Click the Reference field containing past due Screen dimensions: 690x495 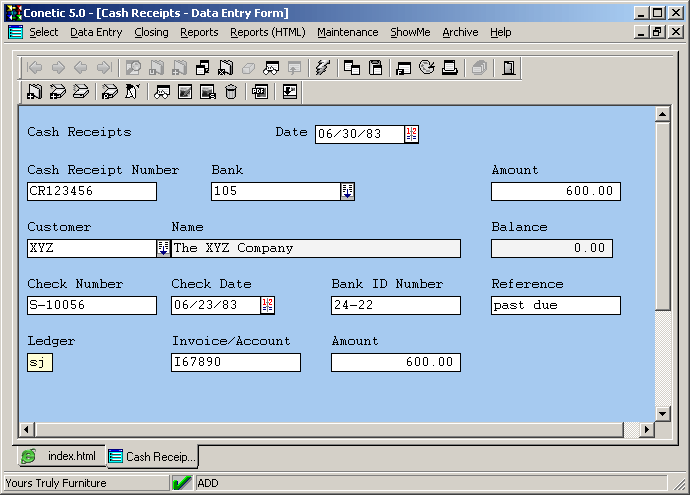point(555,305)
